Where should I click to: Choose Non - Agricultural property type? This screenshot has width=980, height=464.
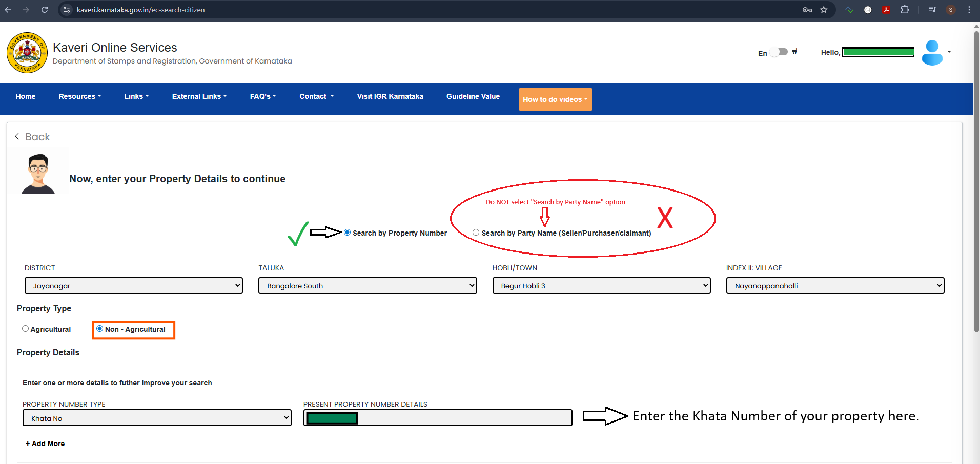[100, 329]
